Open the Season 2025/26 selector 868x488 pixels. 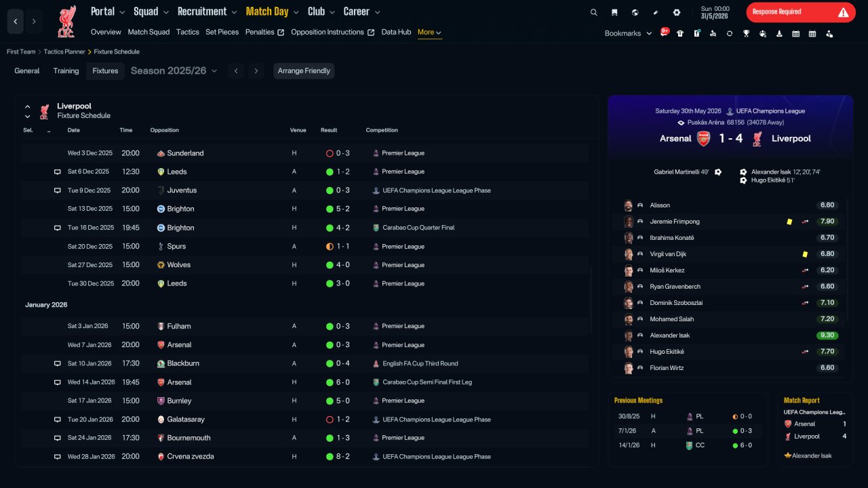click(x=174, y=70)
